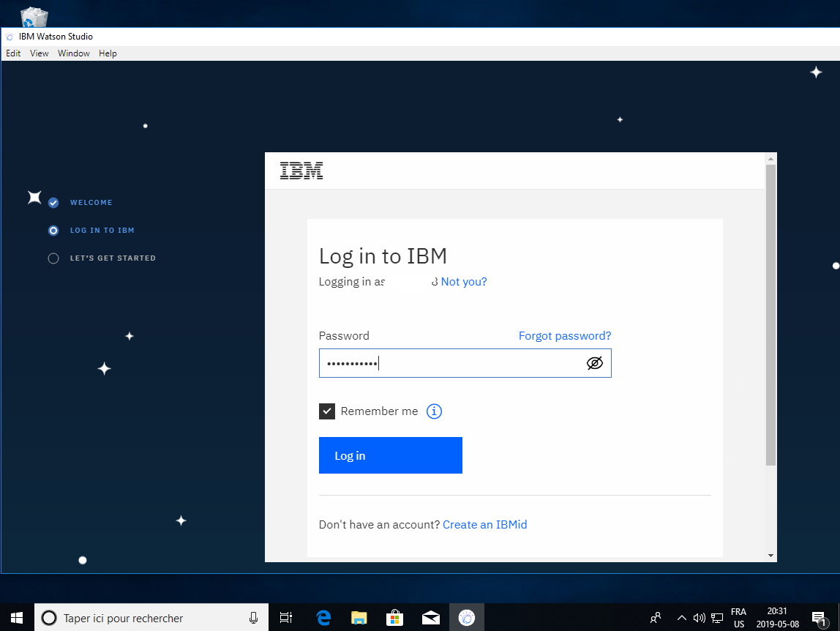Expand hidden system tray icons chevron
Image resolution: width=840 pixels, height=631 pixels.
click(681, 618)
